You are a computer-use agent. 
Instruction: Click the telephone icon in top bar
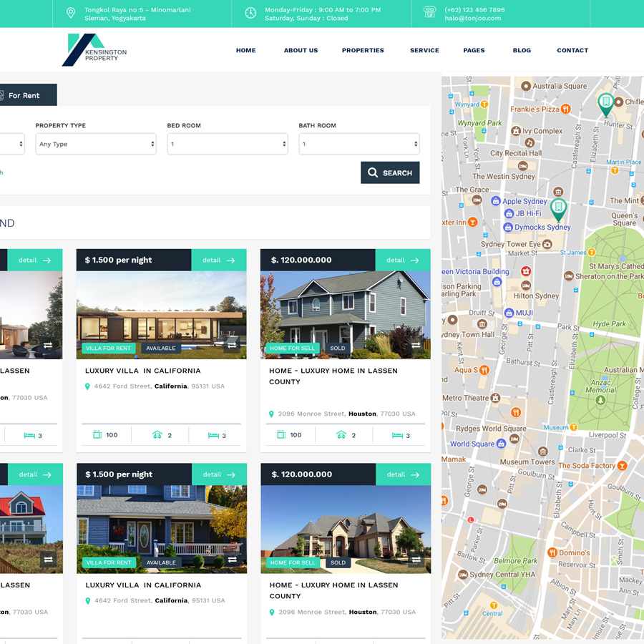pyautogui.click(x=429, y=12)
